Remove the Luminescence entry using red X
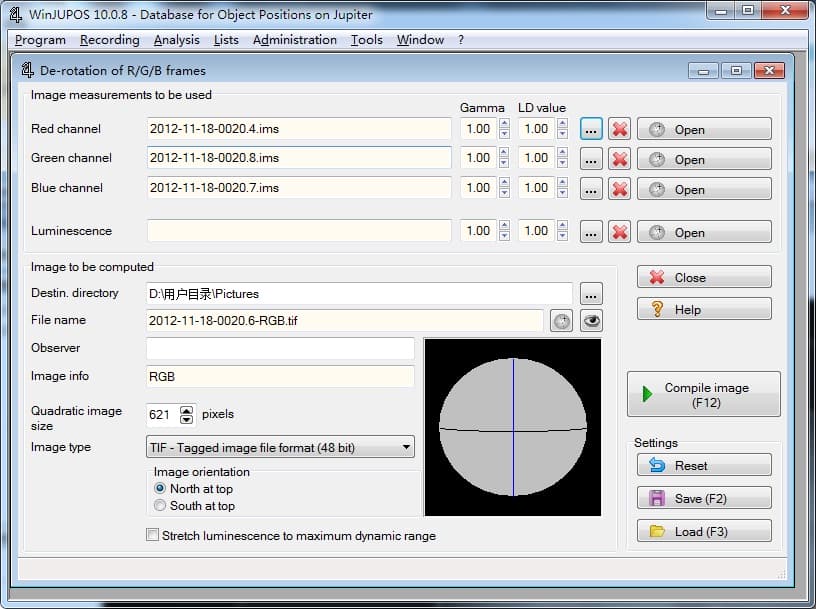The height and width of the screenshot is (609, 816). [620, 232]
